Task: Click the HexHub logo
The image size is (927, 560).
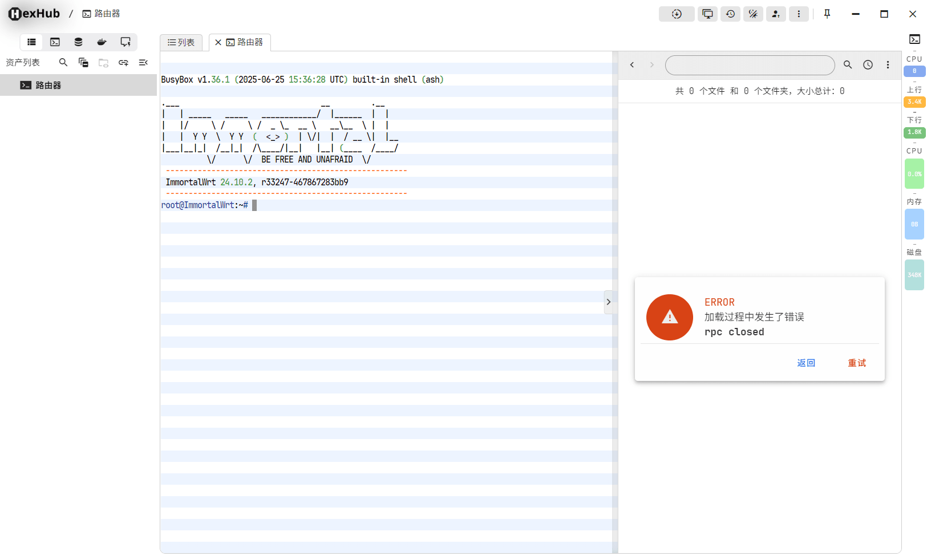Action: 34,14
